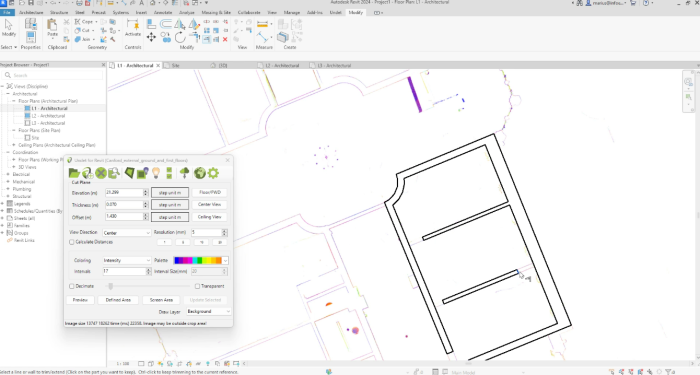Click the Undet cloud download icon
Screen dimensions: 700x375
(x=184, y=173)
